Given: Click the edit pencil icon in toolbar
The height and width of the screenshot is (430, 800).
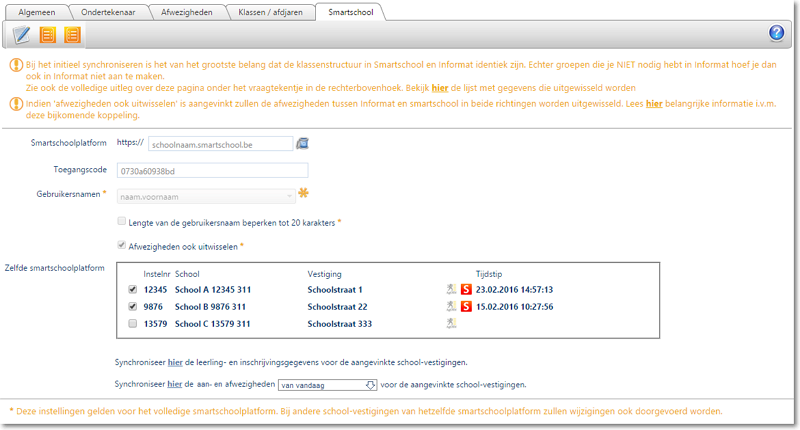Looking at the screenshot, I should pos(21,35).
